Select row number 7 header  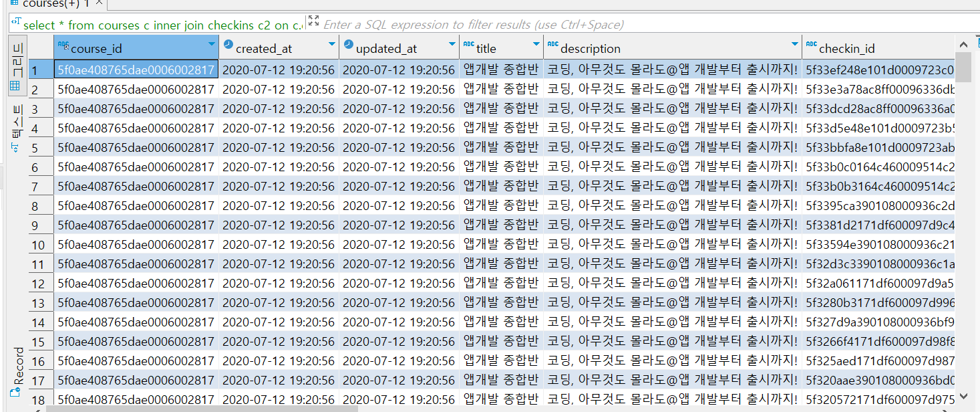(x=41, y=186)
